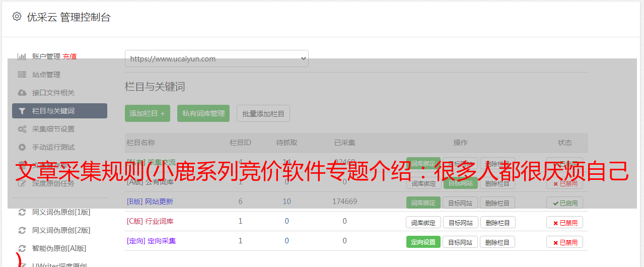Click green 词库绑定 in the 网站更新 row
The height and width of the screenshot is (267, 644).
coord(423,203)
